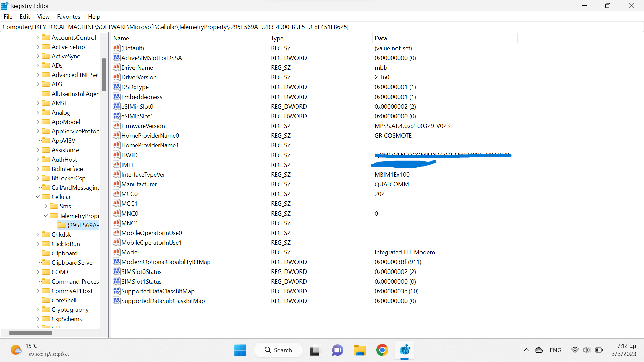Expand the Sms tree node
This screenshot has height=362, width=644.
[x=46, y=206]
